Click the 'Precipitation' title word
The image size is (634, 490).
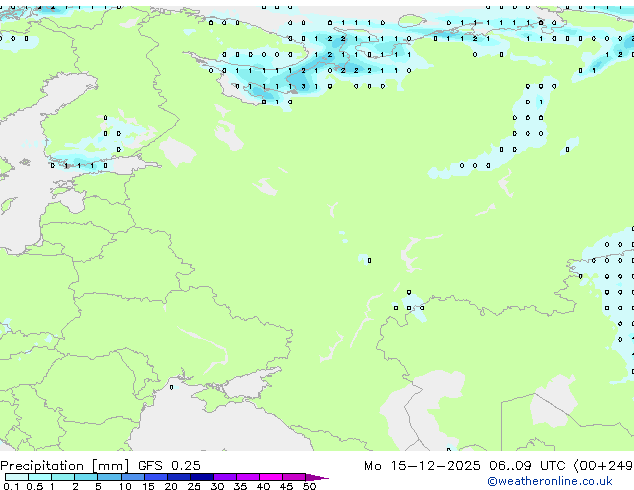pyautogui.click(x=42, y=466)
